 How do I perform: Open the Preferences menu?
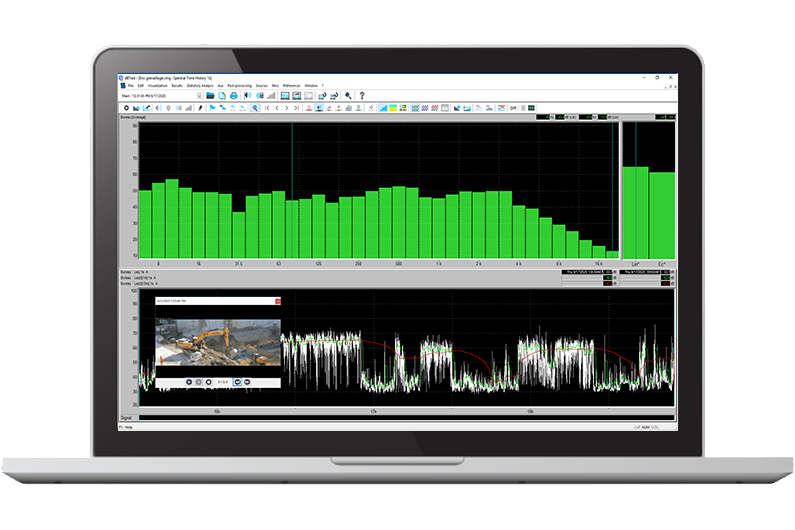coord(292,86)
